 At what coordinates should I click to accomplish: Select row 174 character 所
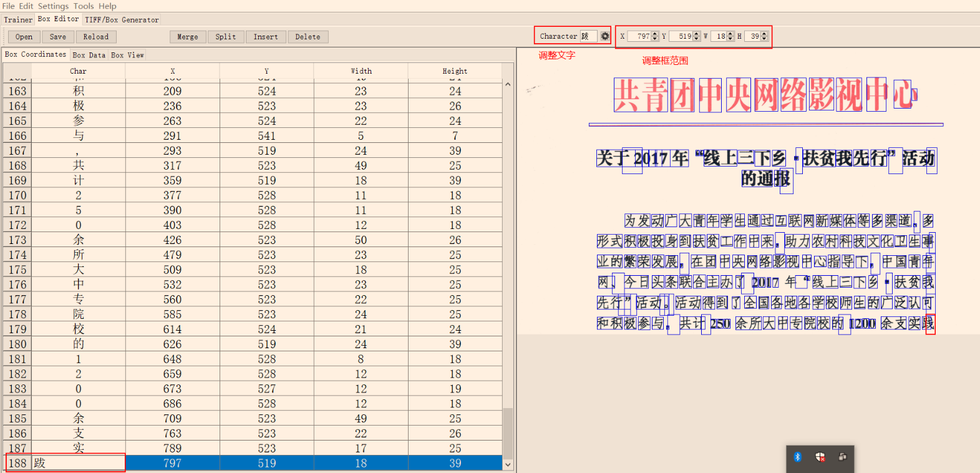click(79, 255)
